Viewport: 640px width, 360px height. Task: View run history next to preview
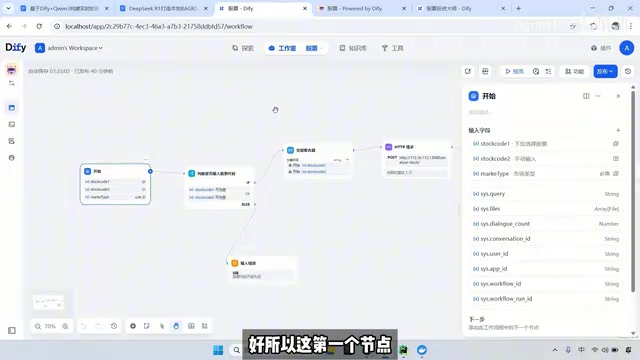pos(536,71)
